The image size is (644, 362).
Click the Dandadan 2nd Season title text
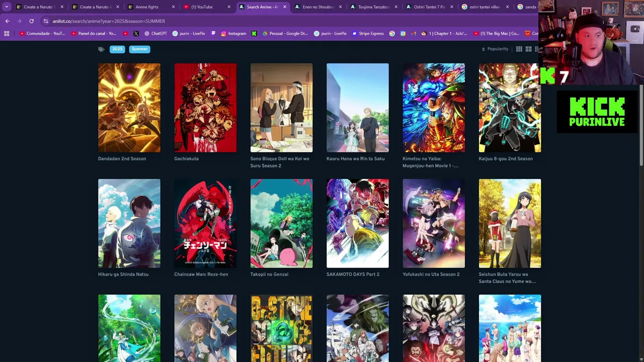(x=122, y=159)
